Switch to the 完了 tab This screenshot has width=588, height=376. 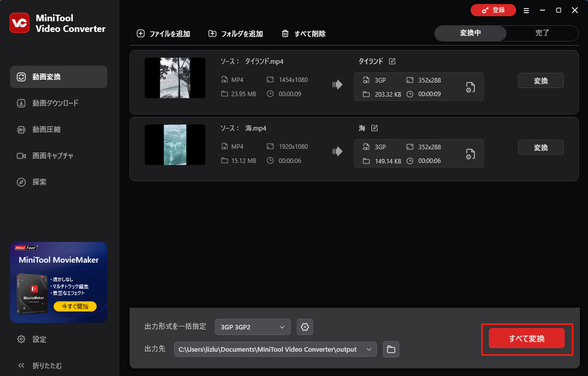tap(542, 33)
